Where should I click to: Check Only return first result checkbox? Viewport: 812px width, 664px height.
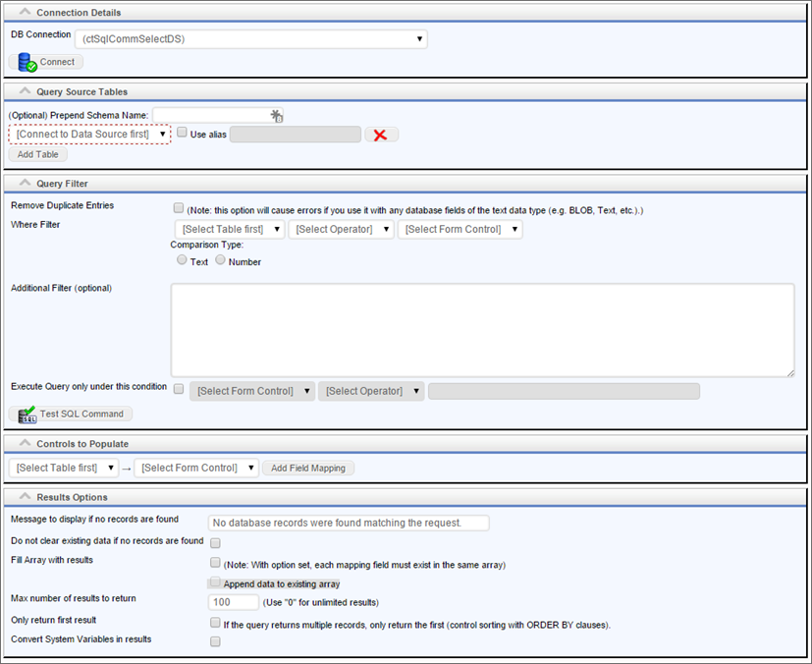pos(215,623)
